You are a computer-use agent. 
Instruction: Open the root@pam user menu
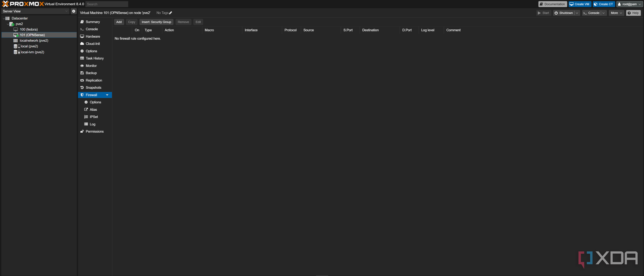click(630, 4)
